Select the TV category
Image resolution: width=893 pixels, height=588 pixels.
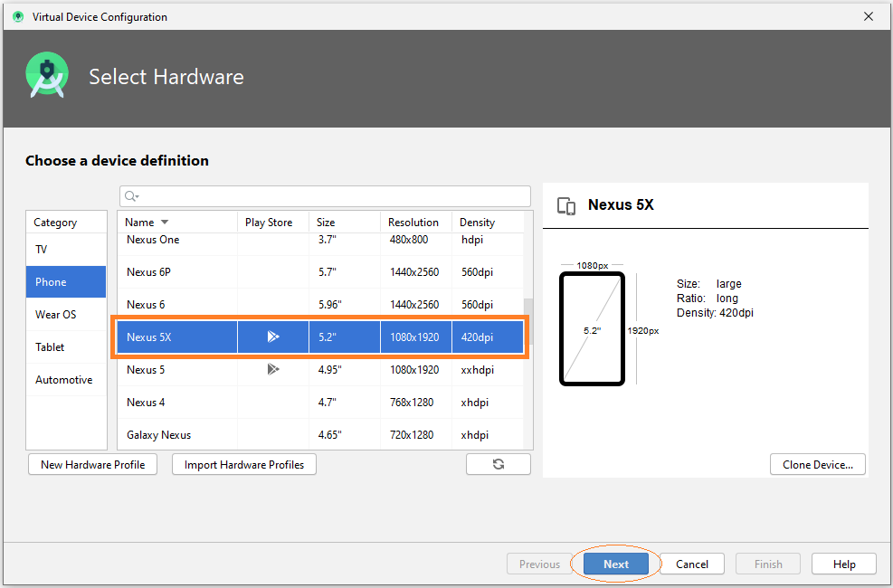[x=66, y=250]
